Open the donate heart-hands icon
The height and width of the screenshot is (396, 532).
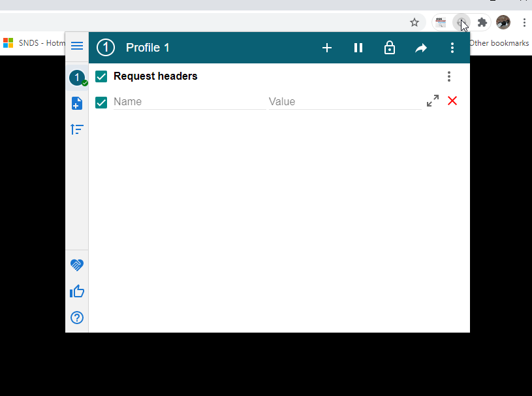pyautogui.click(x=77, y=265)
